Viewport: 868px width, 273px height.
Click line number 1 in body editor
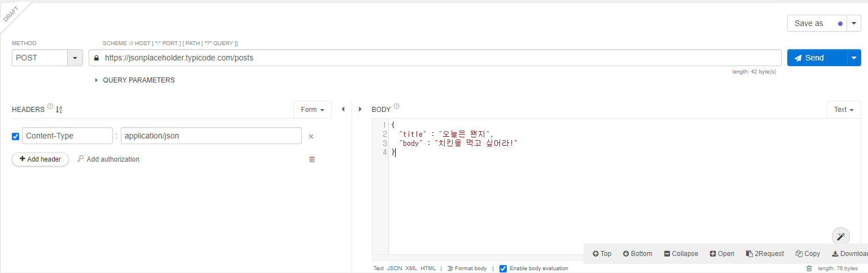384,125
